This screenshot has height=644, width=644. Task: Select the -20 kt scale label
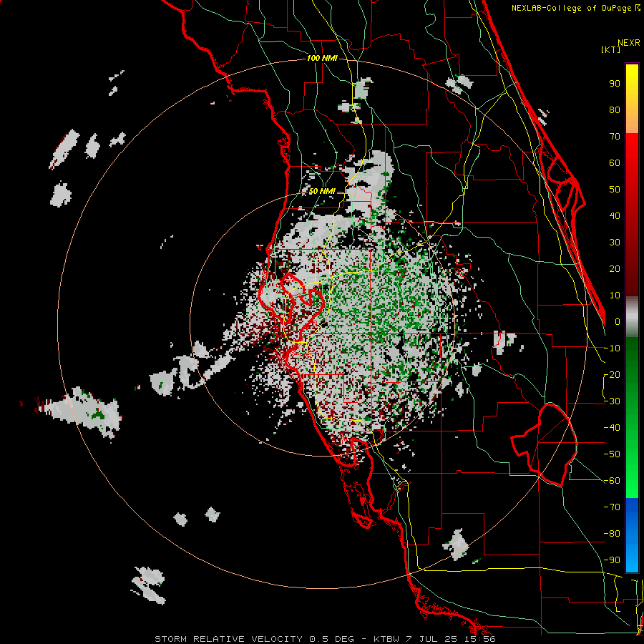pos(612,375)
